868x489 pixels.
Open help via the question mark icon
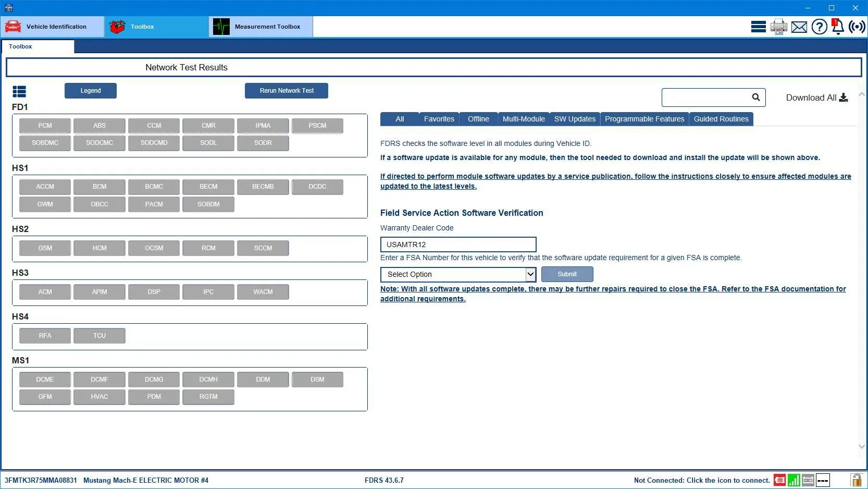820,27
